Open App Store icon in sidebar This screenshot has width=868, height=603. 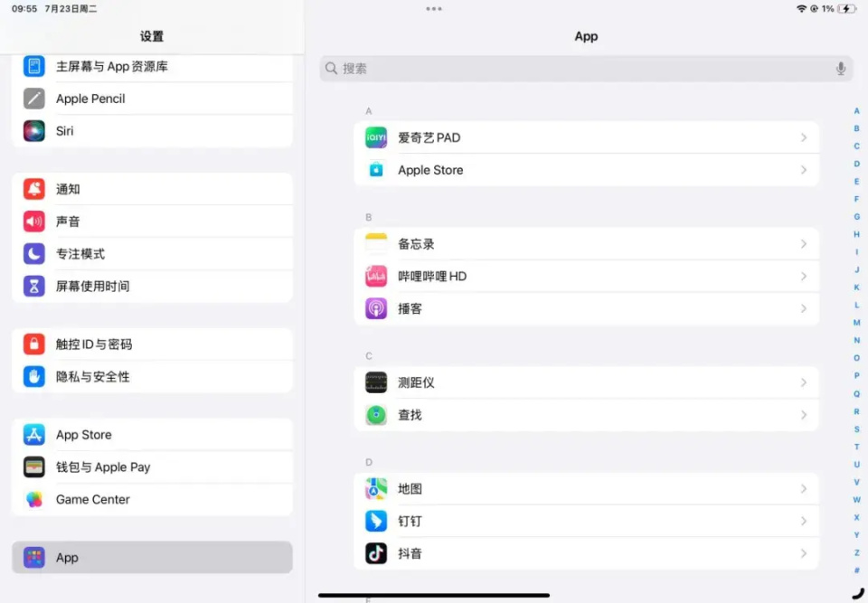pos(33,435)
